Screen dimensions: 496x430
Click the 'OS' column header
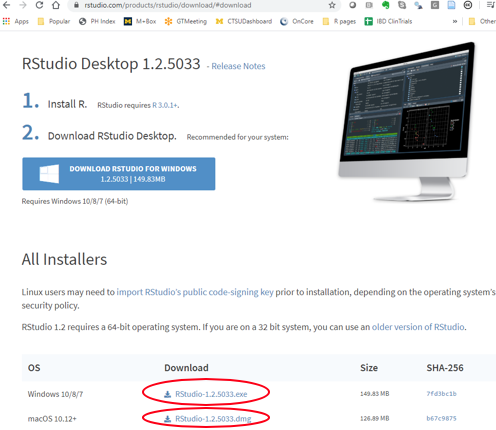(x=34, y=368)
